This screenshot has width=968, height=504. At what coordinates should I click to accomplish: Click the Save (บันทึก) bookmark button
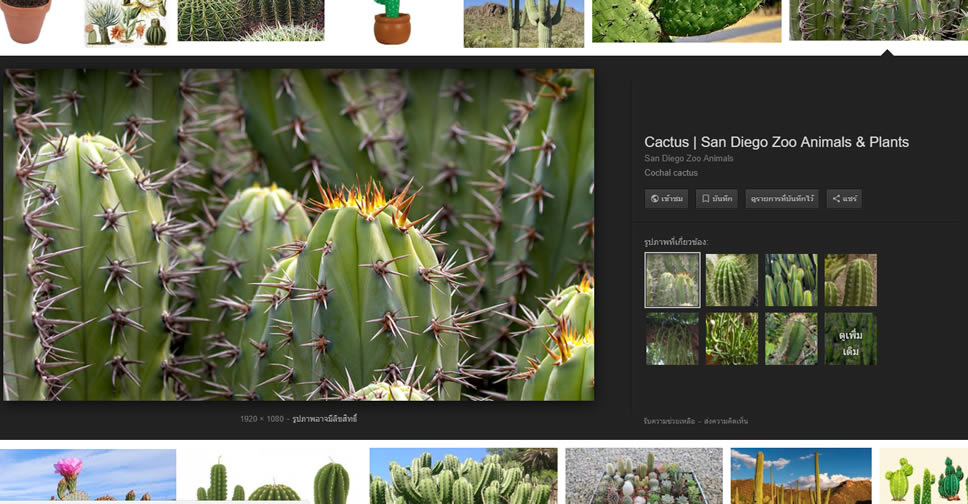click(x=716, y=199)
